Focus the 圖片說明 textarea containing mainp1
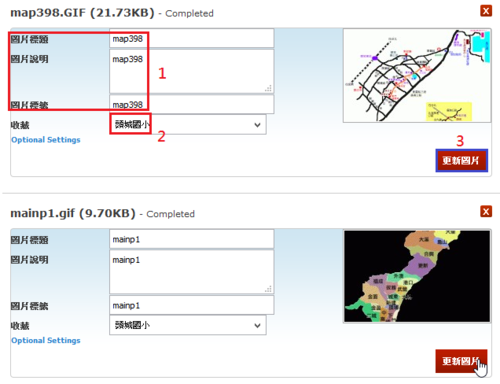Screen dimensions: 500x384 [x=192, y=272]
